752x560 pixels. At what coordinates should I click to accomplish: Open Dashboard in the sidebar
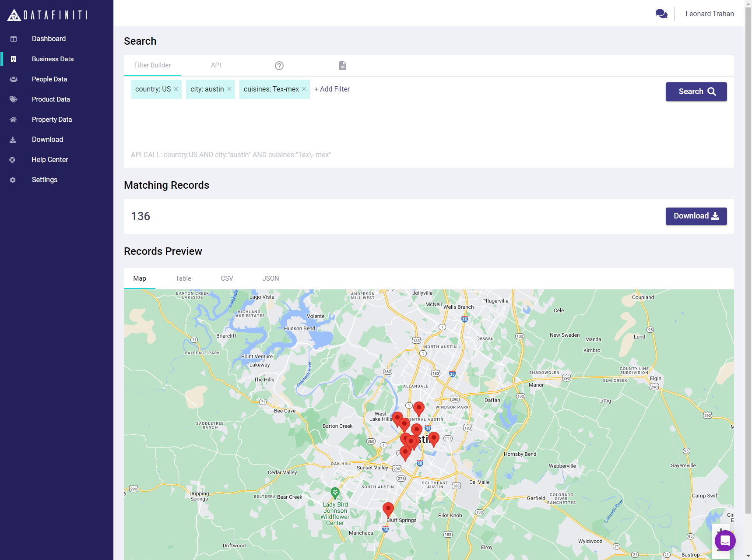[x=49, y=39]
